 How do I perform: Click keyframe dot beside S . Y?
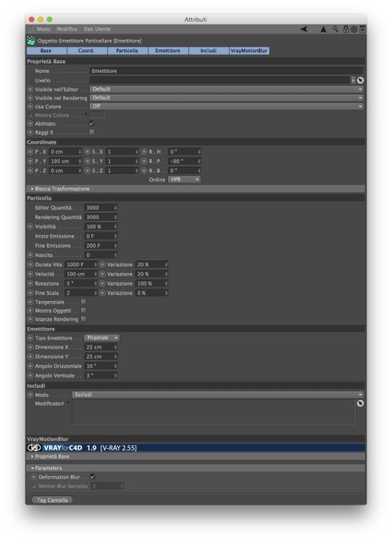point(87,161)
